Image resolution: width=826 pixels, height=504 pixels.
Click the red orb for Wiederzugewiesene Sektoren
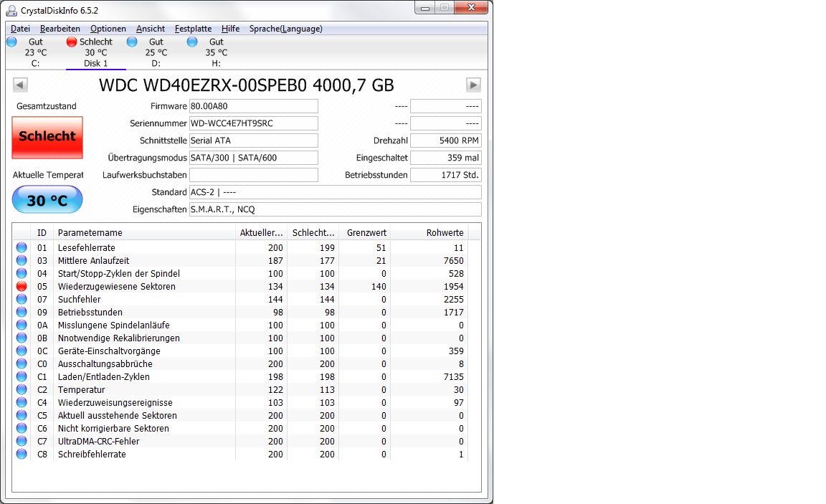pyautogui.click(x=22, y=286)
